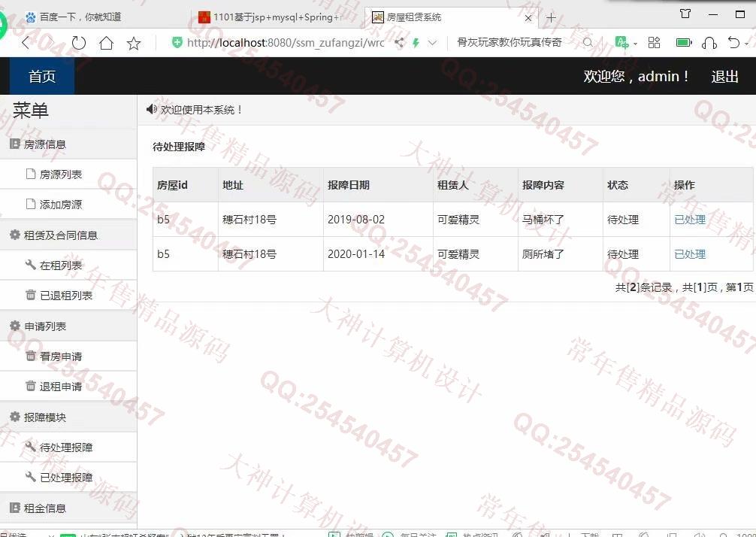Click the share icon in address bar
This screenshot has width=756, height=537.
[399, 42]
